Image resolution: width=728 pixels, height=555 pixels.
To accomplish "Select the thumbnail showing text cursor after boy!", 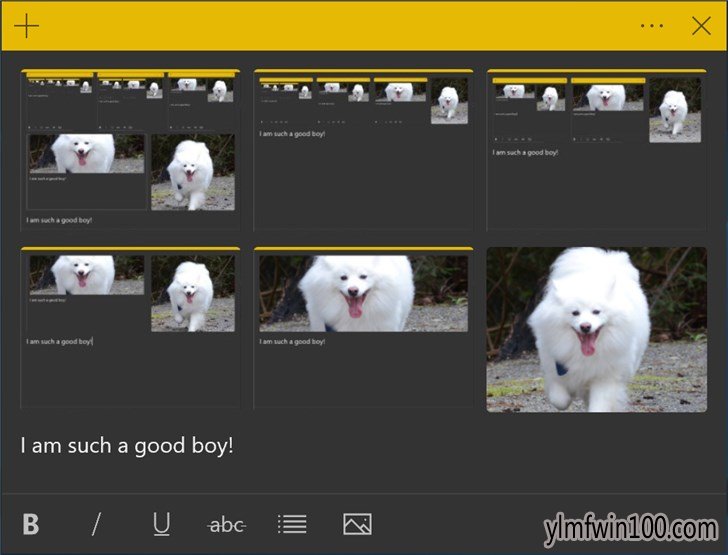I will coord(130,328).
